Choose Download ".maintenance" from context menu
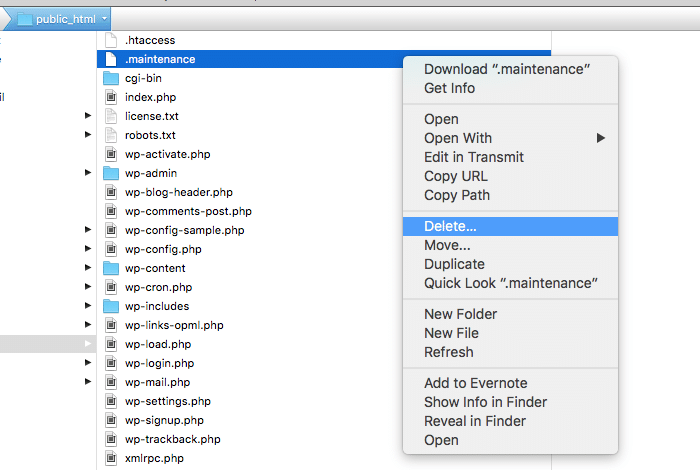 click(x=510, y=69)
